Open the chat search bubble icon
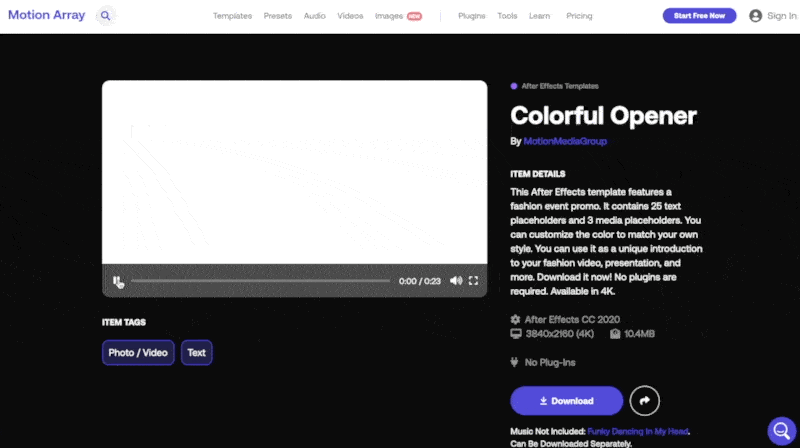800x448 pixels. (x=782, y=431)
